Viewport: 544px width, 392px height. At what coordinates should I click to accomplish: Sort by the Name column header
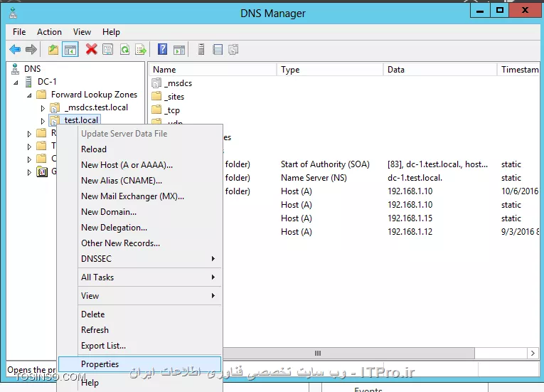(213, 70)
